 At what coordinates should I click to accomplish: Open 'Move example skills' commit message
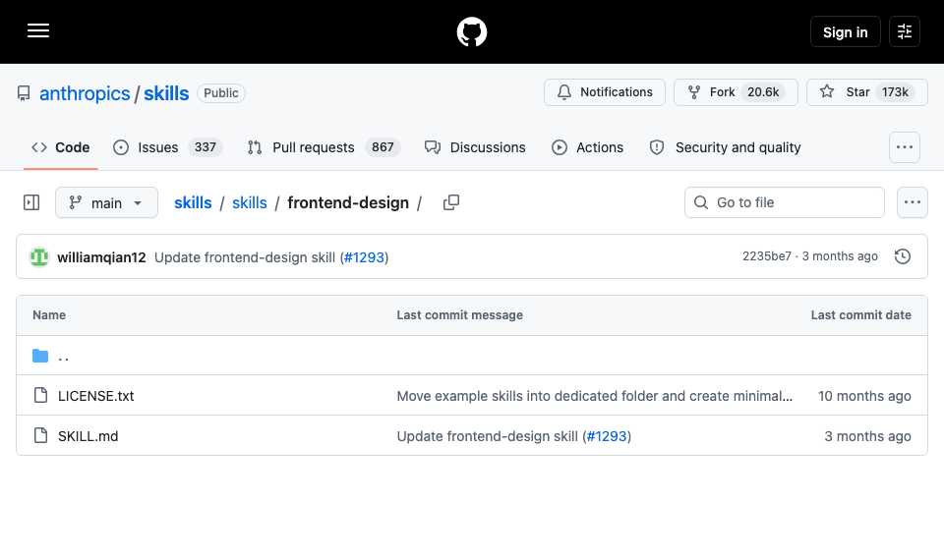tap(594, 396)
